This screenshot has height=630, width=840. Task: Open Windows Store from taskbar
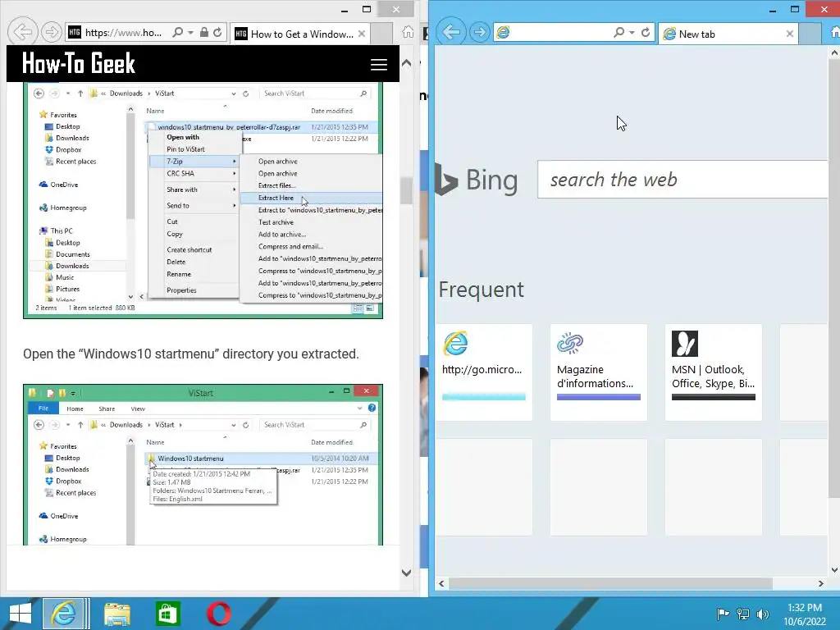tap(167, 614)
